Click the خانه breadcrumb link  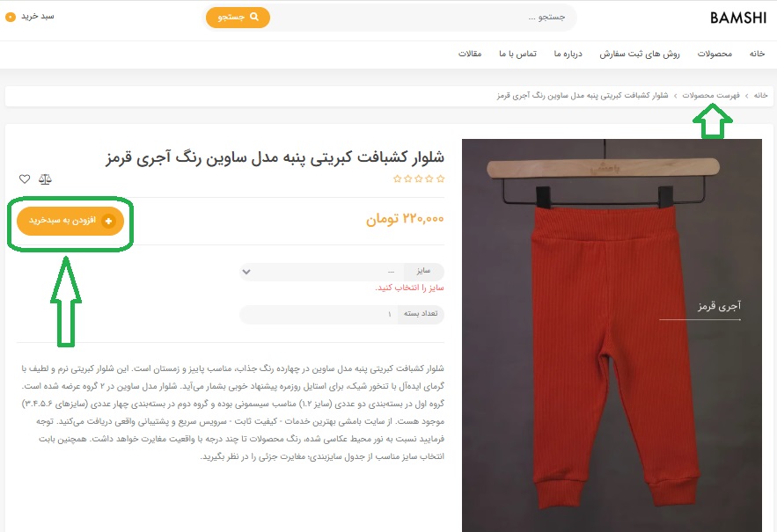click(760, 95)
